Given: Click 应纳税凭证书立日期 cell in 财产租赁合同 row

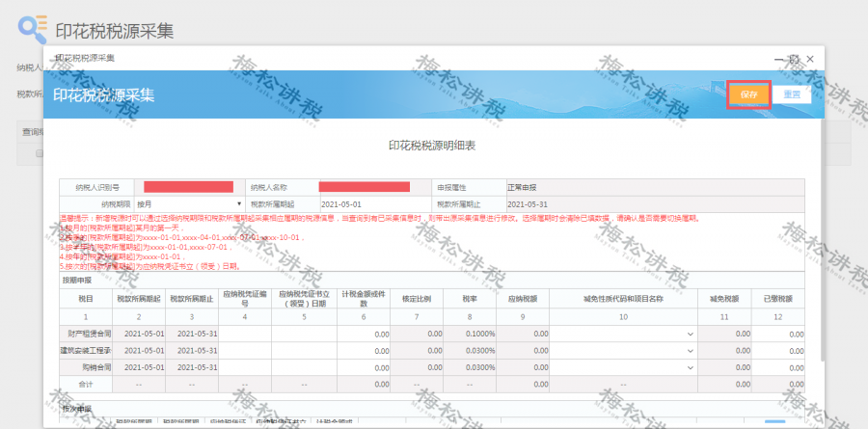Looking at the screenshot, I should (x=304, y=334).
